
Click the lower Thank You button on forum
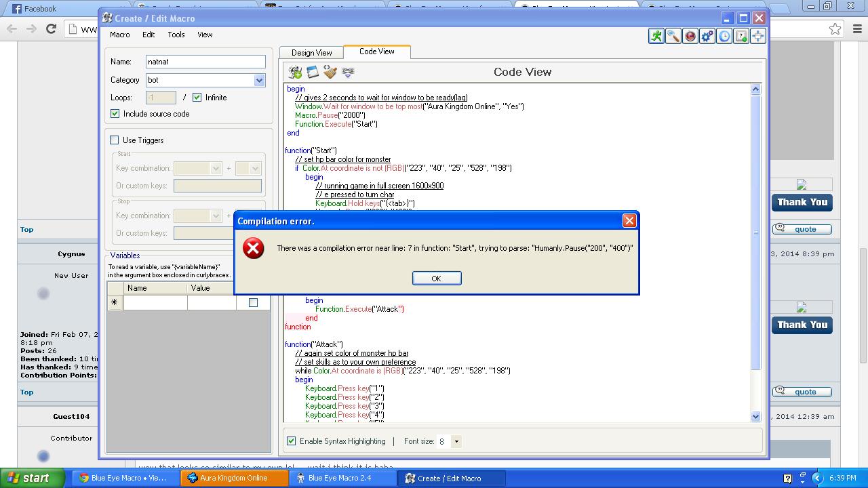coord(802,325)
